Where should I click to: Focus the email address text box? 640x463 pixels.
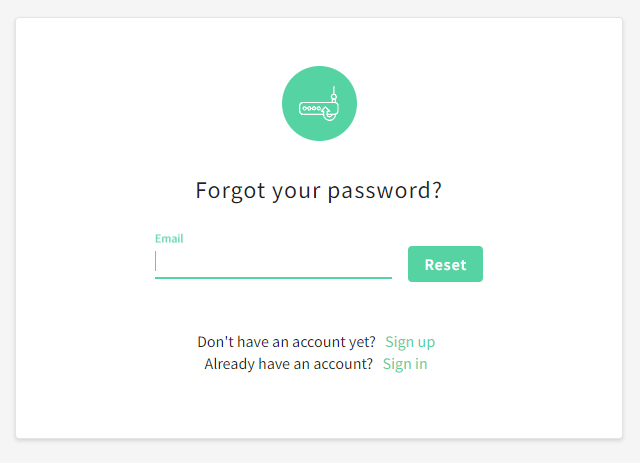[273, 262]
